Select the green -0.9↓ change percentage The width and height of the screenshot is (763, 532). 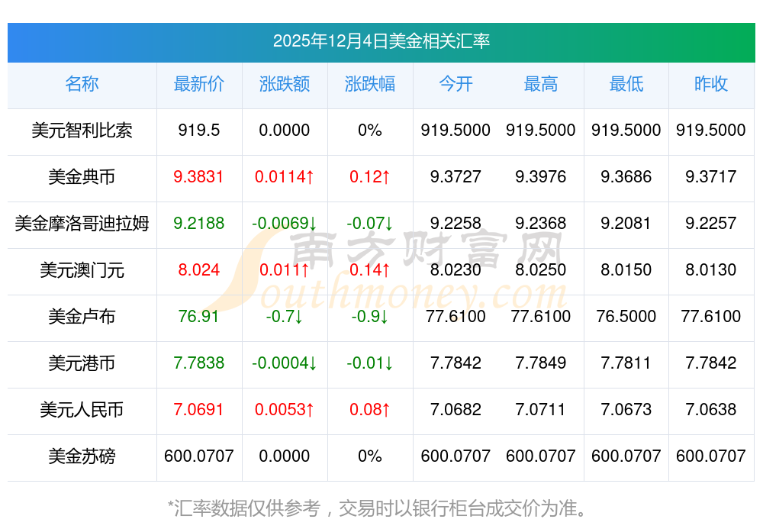tap(370, 317)
